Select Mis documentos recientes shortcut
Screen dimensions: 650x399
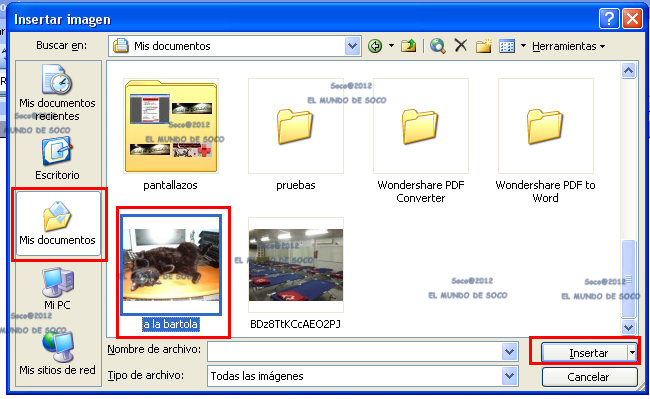[57, 93]
